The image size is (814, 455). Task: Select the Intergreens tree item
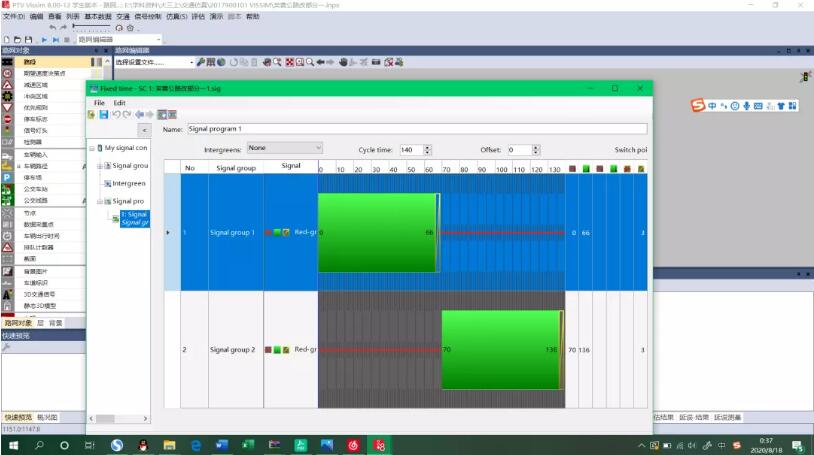coord(129,184)
